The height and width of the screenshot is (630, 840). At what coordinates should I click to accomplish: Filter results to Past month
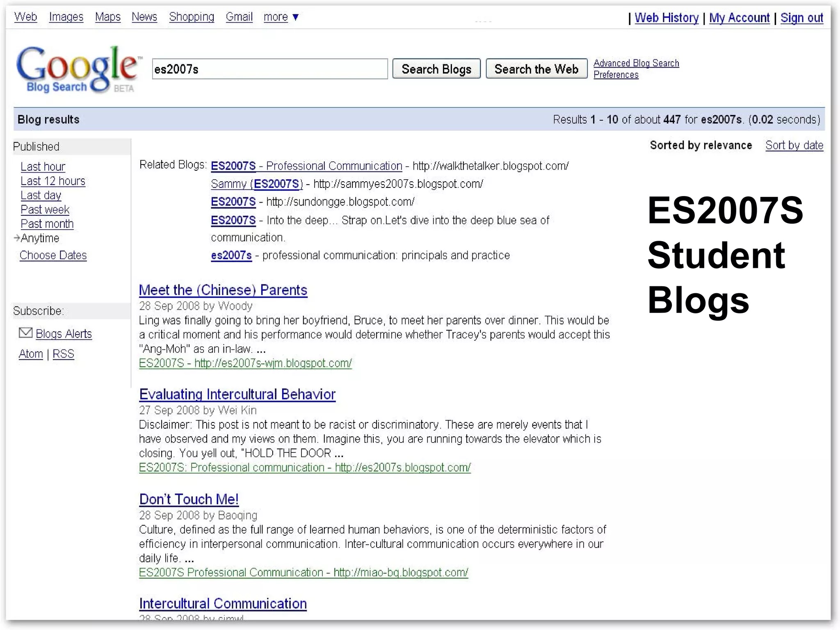[47, 224]
